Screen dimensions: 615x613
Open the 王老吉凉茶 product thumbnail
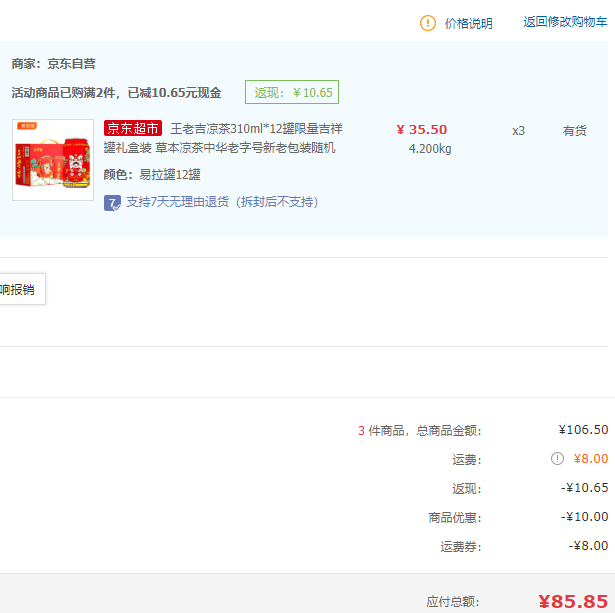coord(53,160)
